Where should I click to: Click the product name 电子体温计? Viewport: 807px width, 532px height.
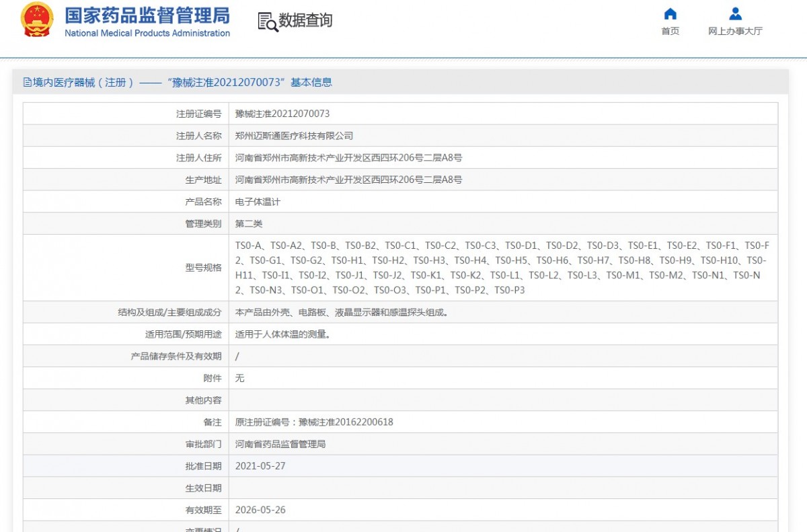pos(258,202)
